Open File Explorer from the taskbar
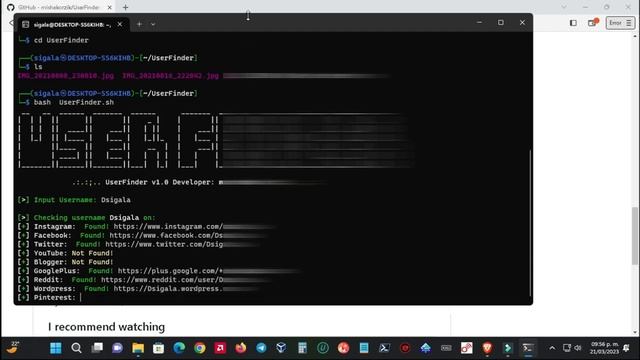This screenshot has height=360, width=640. click(x=138, y=348)
